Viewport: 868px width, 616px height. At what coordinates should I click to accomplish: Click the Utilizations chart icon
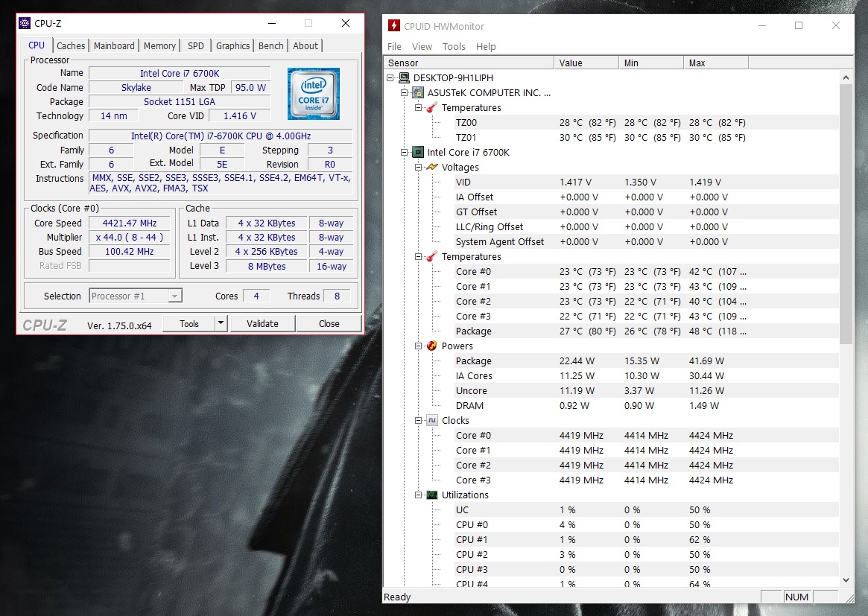[432, 495]
